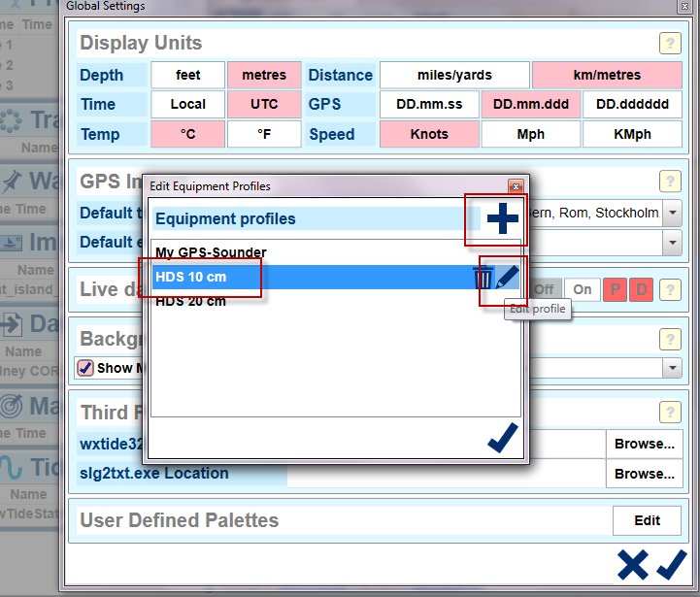
Task: Set depth units to feet
Action: (187, 75)
